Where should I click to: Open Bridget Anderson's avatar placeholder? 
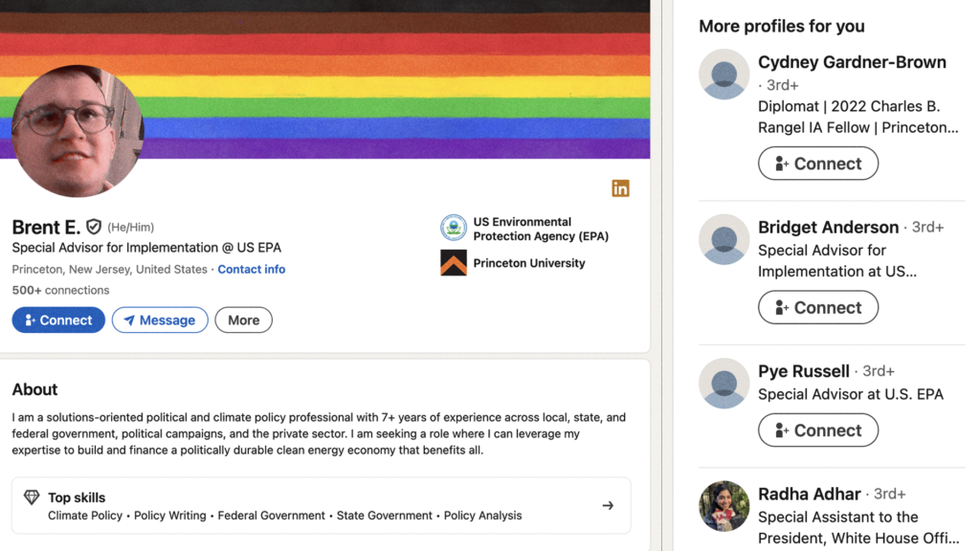[724, 239]
